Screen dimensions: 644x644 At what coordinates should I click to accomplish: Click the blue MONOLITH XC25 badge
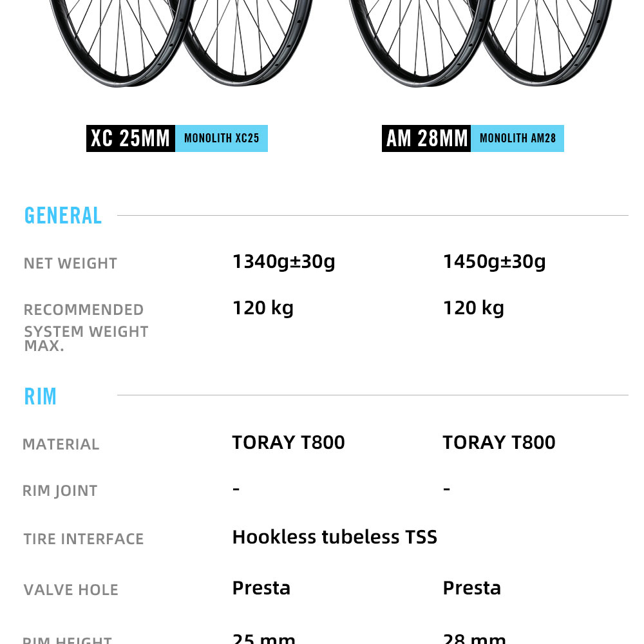tap(222, 138)
